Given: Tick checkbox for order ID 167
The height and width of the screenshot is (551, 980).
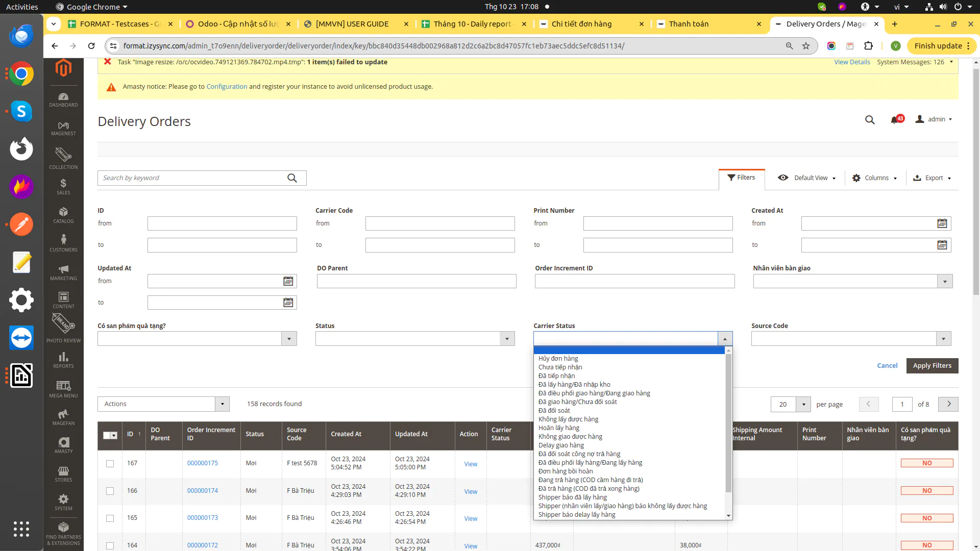Looking at the screenshot, I should (x=110, y=464).
